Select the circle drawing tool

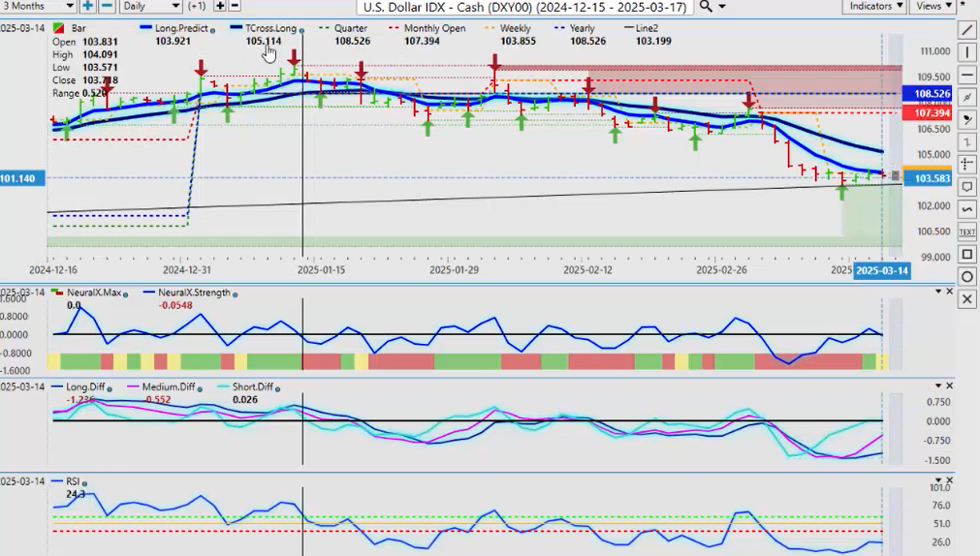point(967,277)
